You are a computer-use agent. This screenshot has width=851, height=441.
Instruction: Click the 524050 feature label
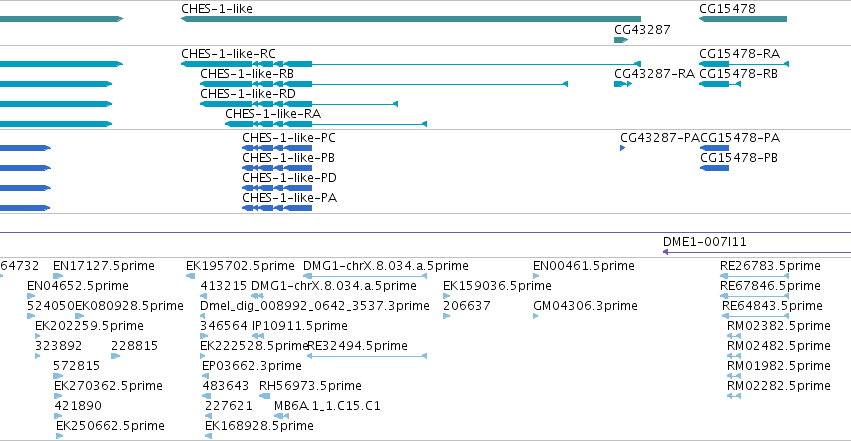tap(50, 306)
